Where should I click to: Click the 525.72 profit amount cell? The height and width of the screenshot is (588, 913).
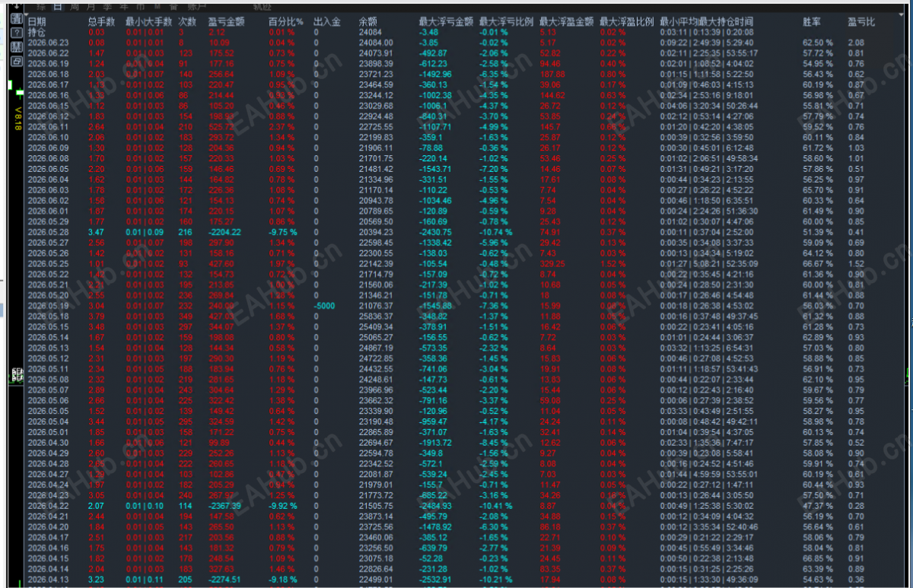coord(221,126)
